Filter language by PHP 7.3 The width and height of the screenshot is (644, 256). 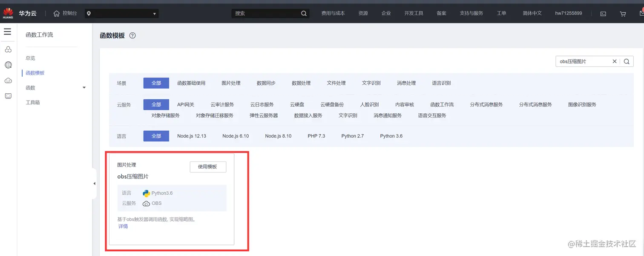pos(316,136)
